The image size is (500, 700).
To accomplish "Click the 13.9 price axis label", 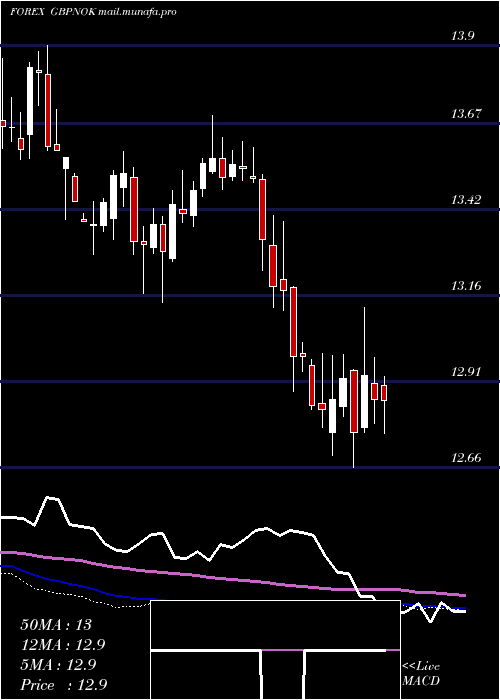I will click(x=462, y=36).
